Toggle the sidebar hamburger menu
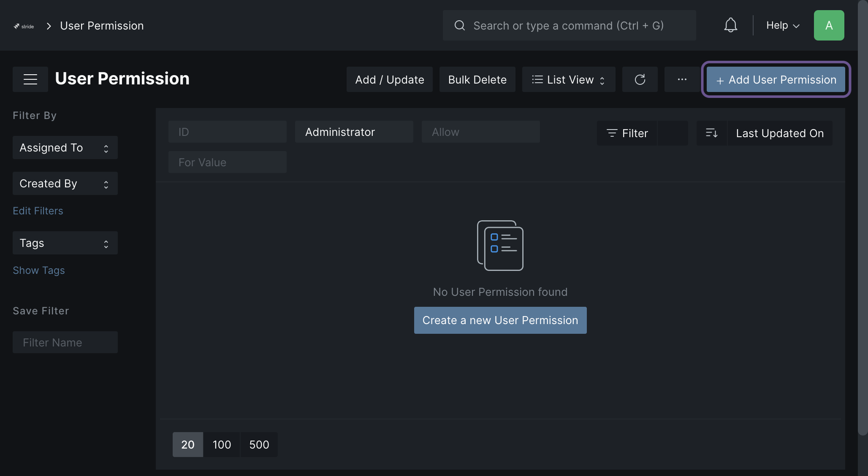 30,79
